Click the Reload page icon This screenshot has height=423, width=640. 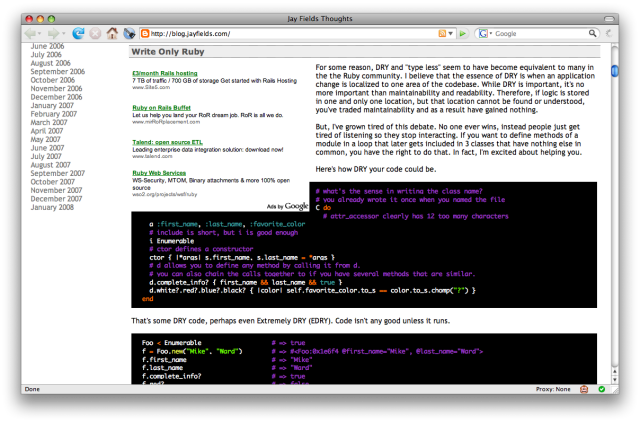(x=76, y=33)
